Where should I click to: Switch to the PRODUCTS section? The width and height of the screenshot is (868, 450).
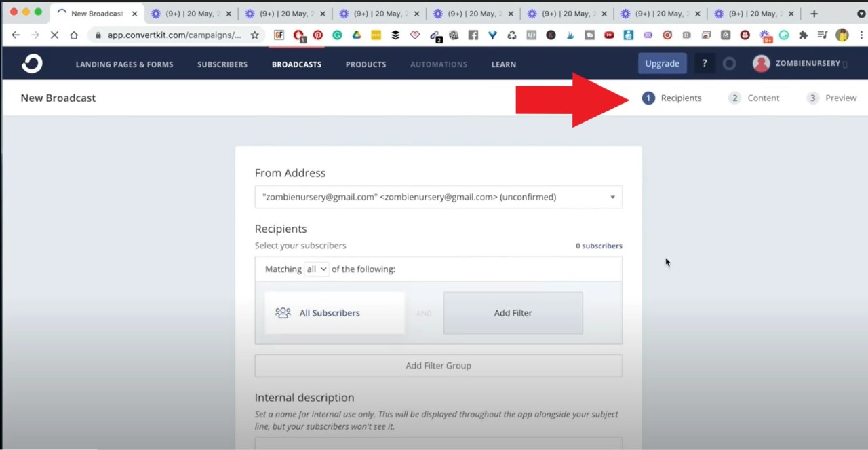366,64
